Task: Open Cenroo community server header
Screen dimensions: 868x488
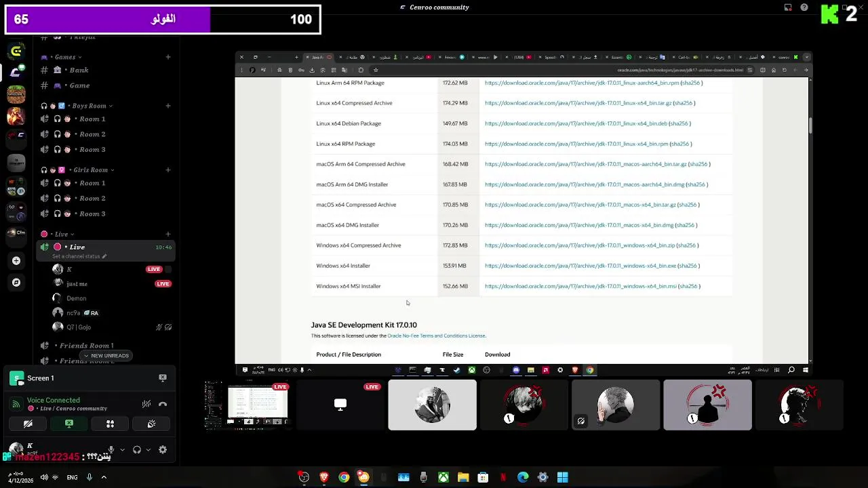Action: 434,7
